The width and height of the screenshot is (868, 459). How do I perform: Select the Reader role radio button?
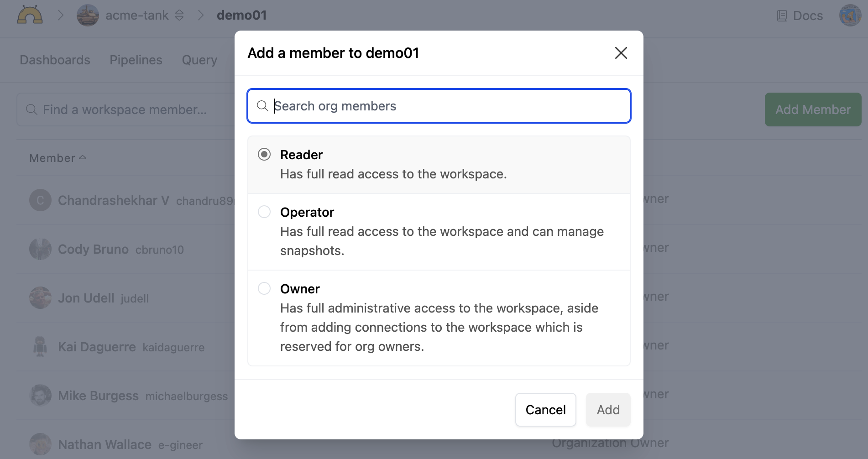coord(264,154)
